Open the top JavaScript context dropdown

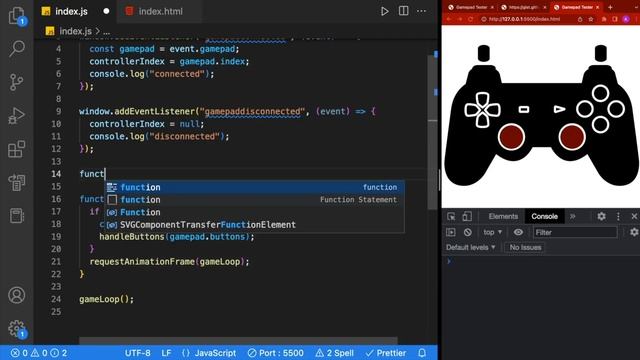click(x=493, y=232)
